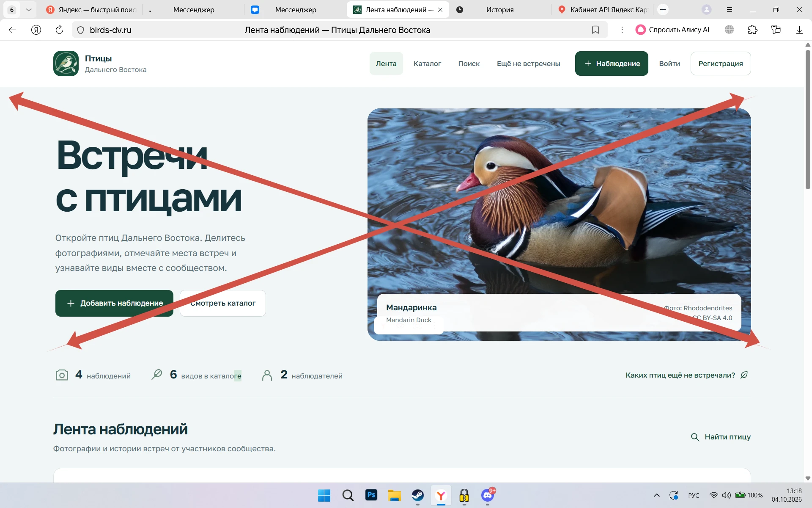Open the Лента navigation tab
The width and height of the screenshot is (812, 508).
point(386,63)
